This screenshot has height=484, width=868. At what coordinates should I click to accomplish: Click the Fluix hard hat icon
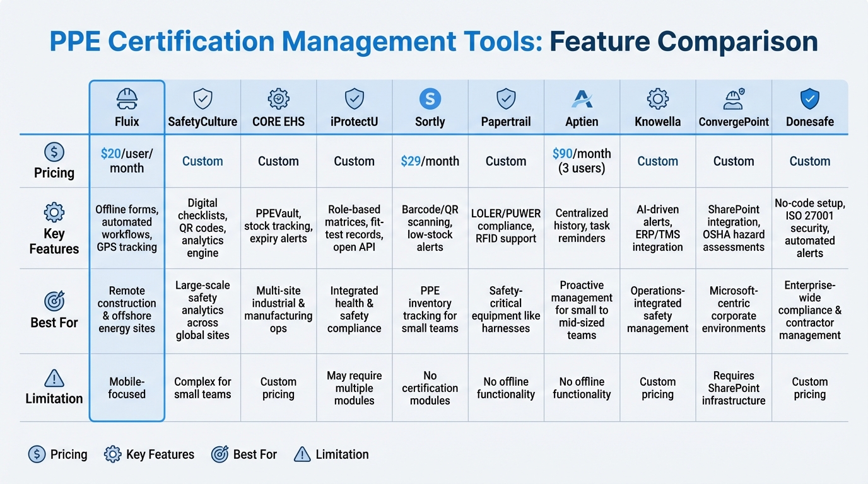(x=127, y=98)
